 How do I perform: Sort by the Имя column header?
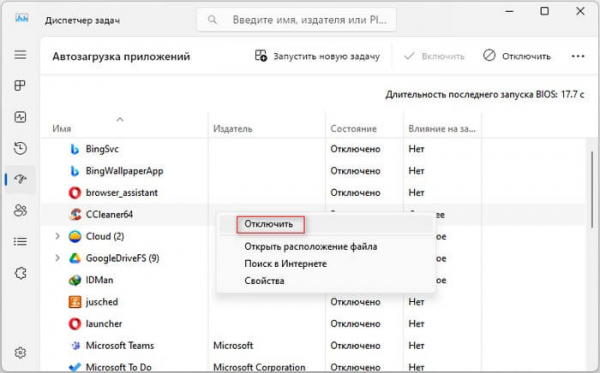[62, 129]
